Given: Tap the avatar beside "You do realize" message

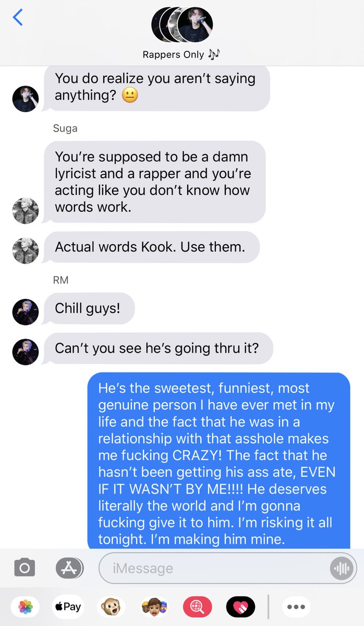Looking at the screenshot, I should point(26,99).
